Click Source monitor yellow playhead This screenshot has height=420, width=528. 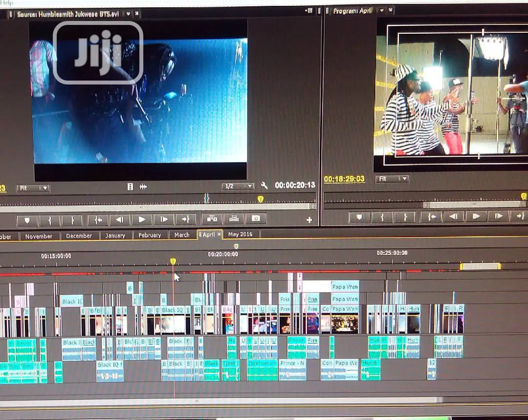(260, 199)
